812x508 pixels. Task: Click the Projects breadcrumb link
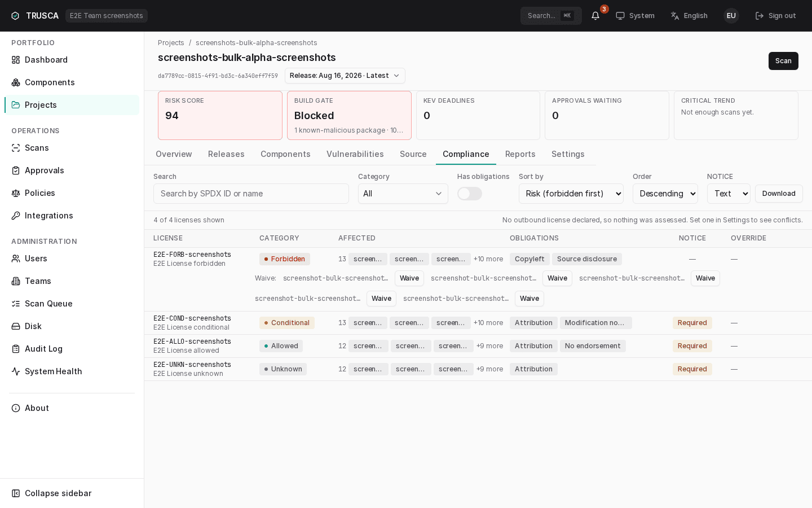(x=171, y=43)
